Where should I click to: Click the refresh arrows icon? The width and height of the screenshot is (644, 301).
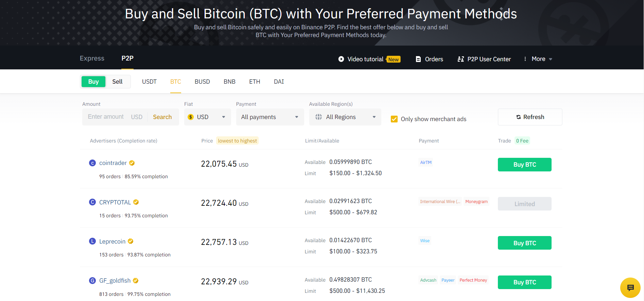pyautogui.click(x=519, y=117)
